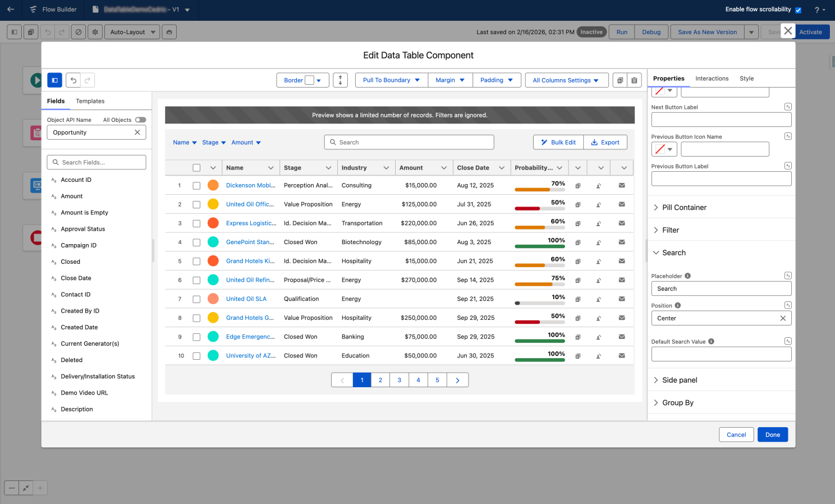Check row 10 University of AZ checkbox
Viewport: 835px width, 504px height.
coord(196,356)
